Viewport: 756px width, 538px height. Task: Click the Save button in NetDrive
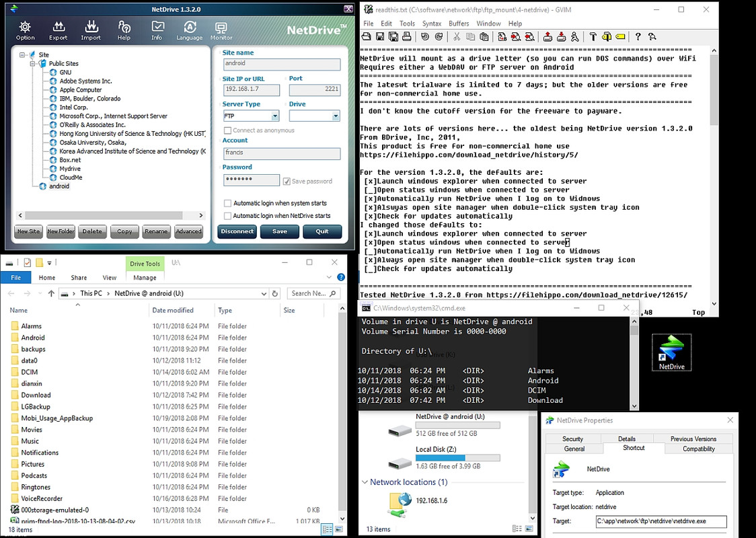point(280,231)
